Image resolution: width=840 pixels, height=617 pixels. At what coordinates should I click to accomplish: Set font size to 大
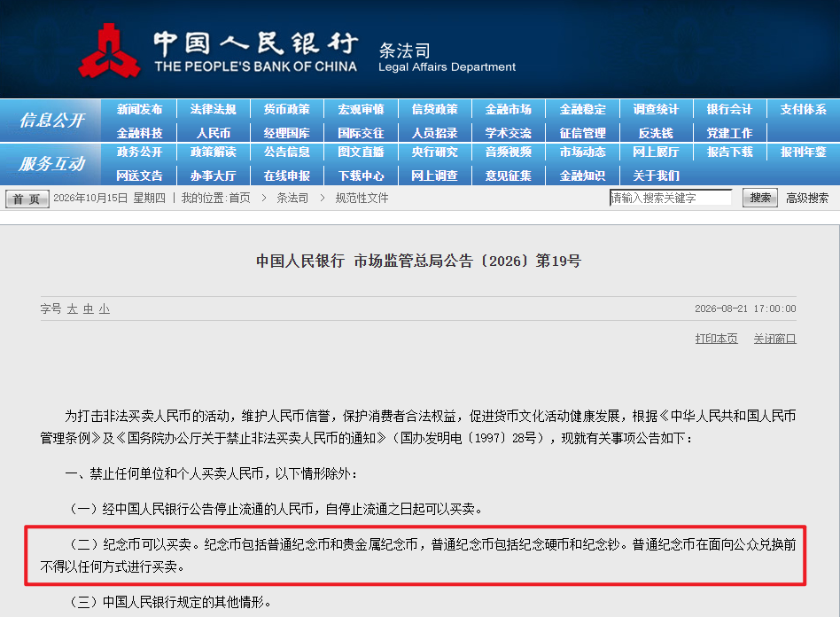pyautogui.click(x=73, y=308)
